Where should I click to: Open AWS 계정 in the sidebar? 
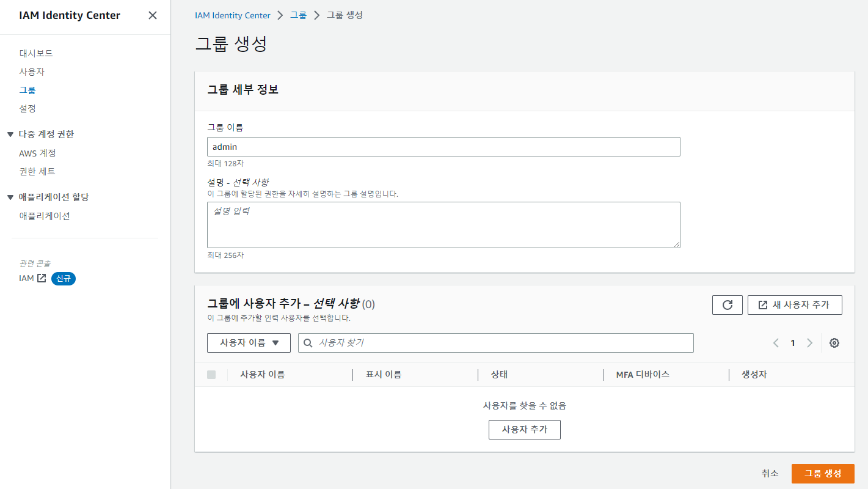(x=37, y=153)
